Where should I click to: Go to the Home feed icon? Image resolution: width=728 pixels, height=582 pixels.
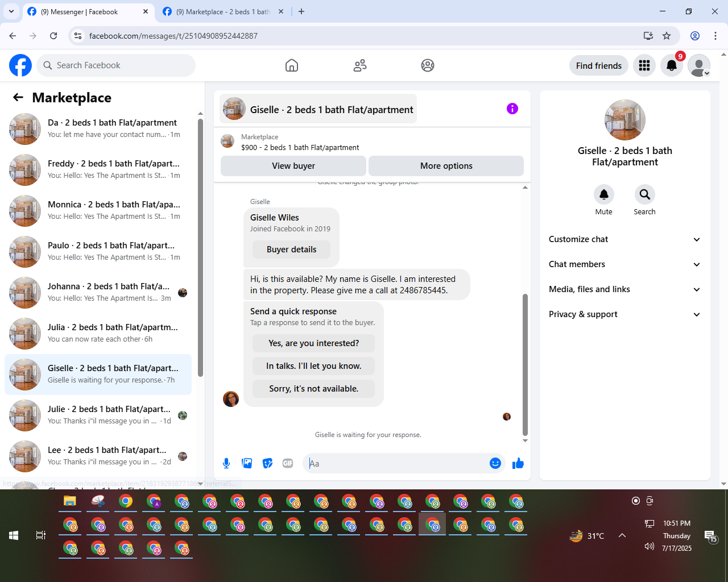pos(292,65)
